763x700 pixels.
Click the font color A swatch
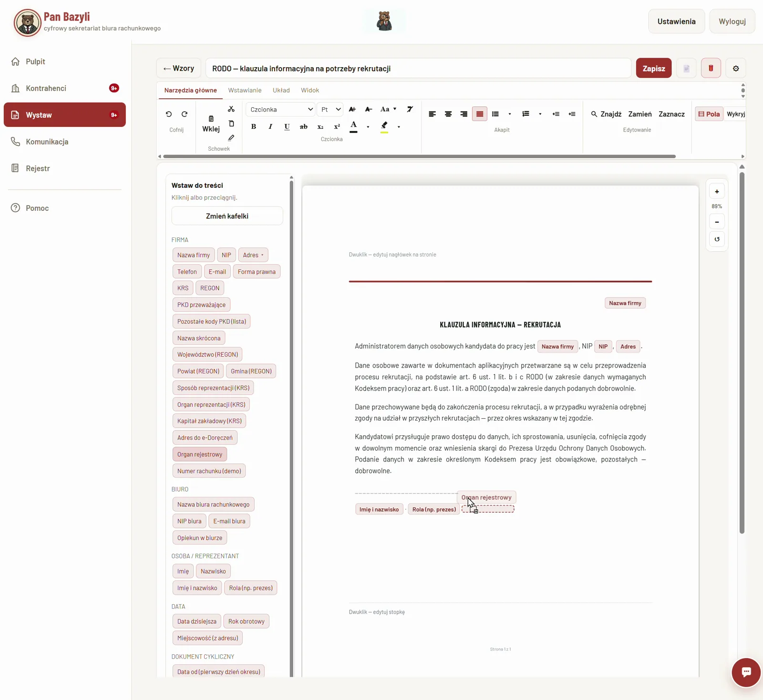[354, 126]
